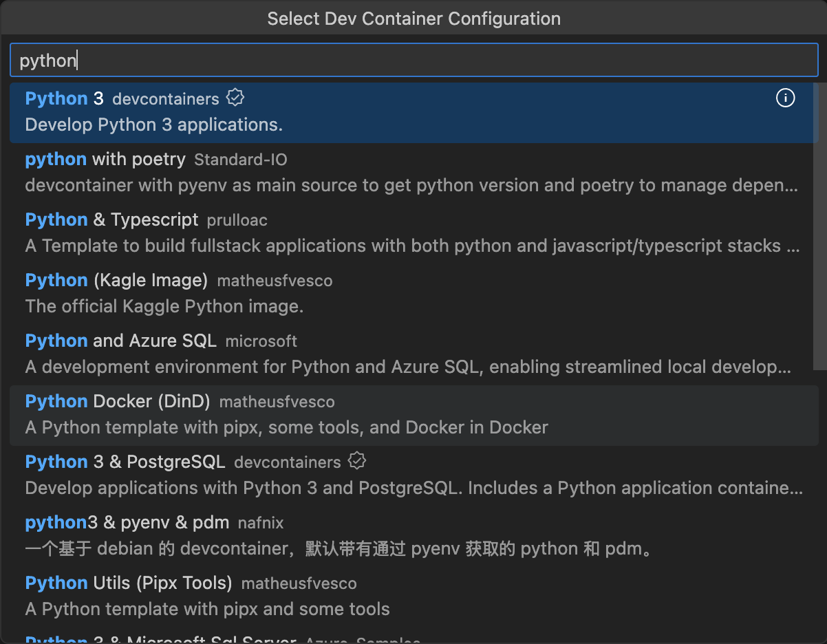Screen dimensions: 827x644
Task: Select "Python & Typescript" by prulloac
Action: [x=414, y=233]
